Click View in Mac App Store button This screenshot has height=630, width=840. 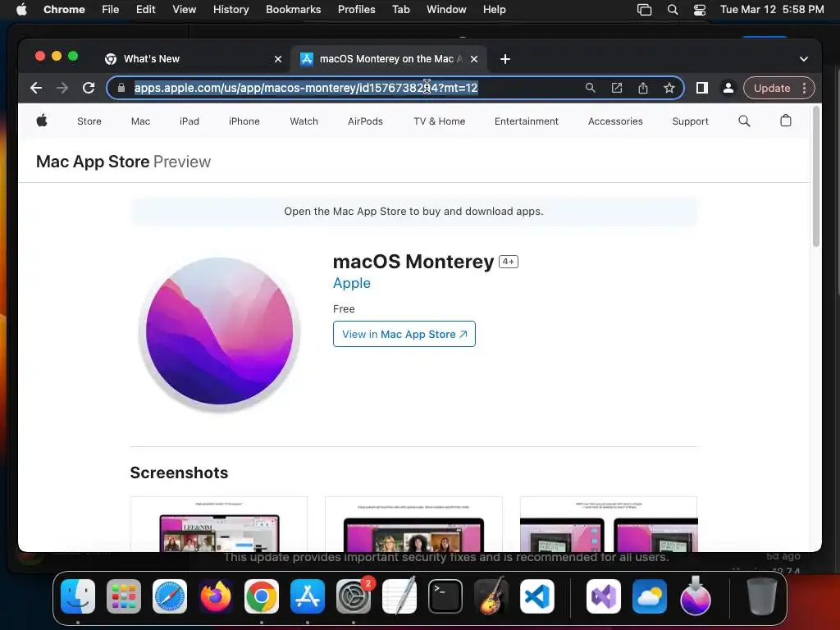(404, 335)
